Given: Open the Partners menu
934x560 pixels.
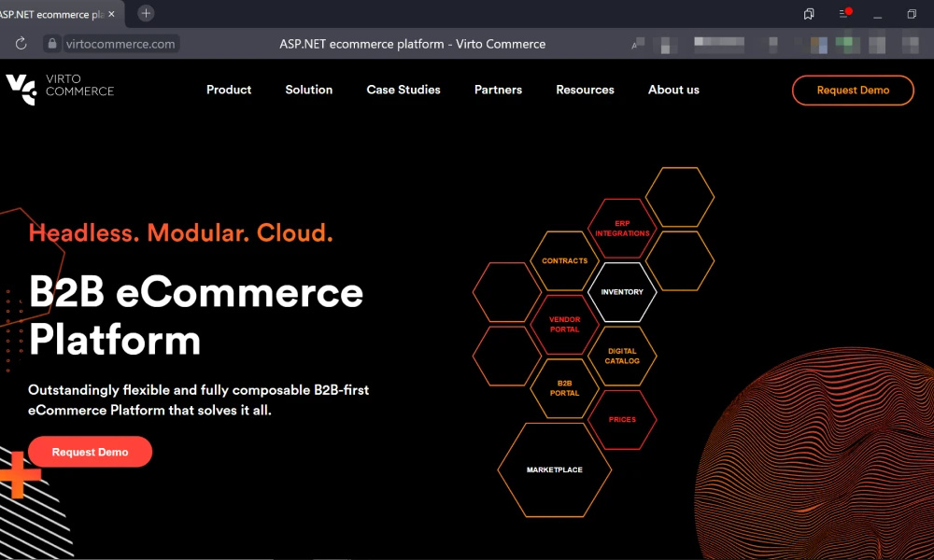Looking at the screenshot, I should click(498, 90).
